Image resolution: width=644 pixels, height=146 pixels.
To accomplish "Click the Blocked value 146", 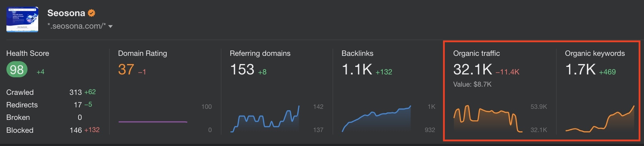I will pos(76,130).
